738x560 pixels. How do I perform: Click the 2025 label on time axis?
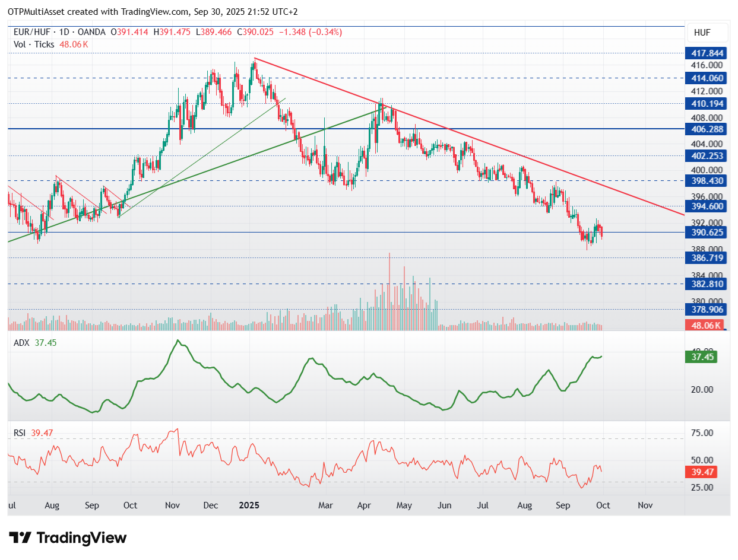tap(249, 505)
